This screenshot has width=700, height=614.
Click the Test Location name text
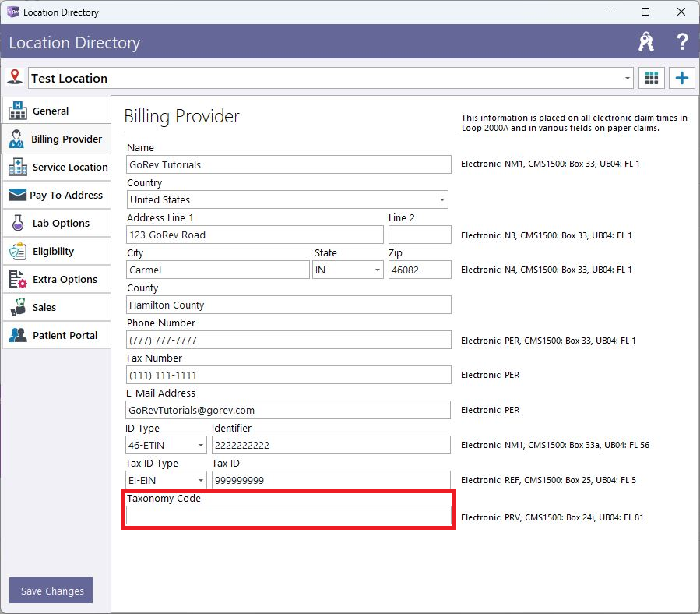69,78
